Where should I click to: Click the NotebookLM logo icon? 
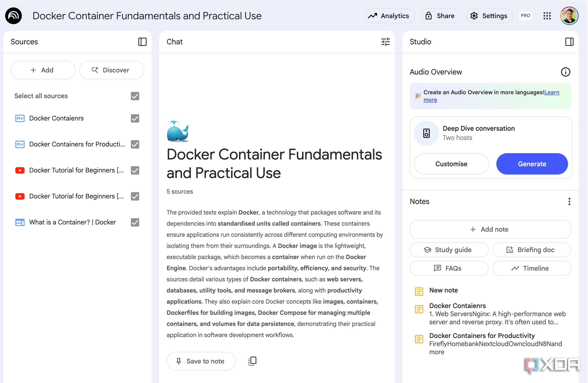[x=13, y=16]
